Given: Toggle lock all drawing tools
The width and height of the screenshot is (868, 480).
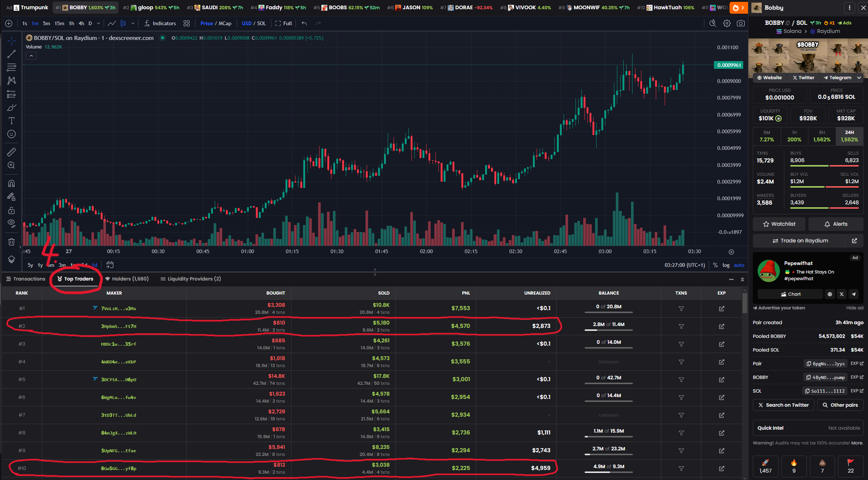Looking at the screenshot, I should 11,210.
